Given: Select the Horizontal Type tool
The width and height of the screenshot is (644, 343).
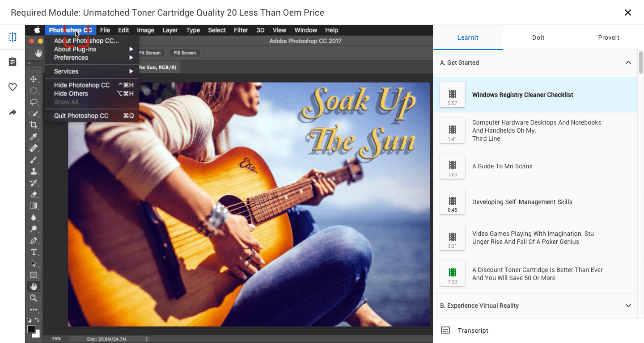Looking at the screenshot, I should pyautogui.click(x=34, y=252).
